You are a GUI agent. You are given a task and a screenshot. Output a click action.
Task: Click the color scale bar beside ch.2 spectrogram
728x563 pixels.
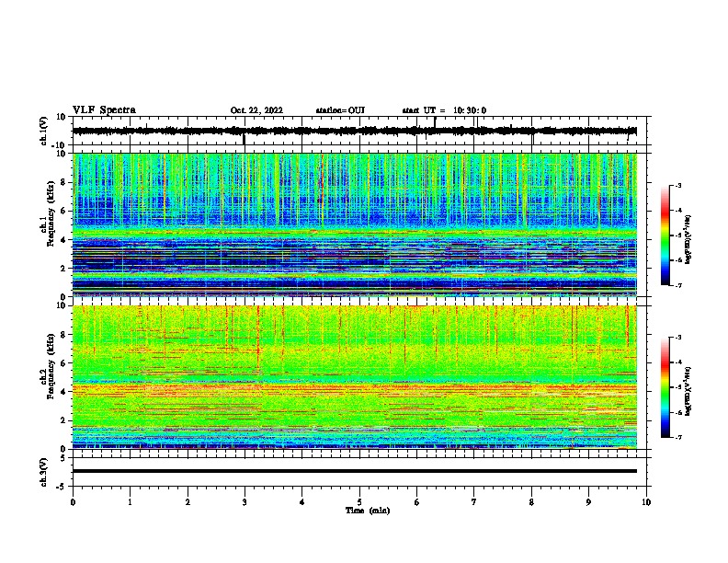tap(665, 387)
